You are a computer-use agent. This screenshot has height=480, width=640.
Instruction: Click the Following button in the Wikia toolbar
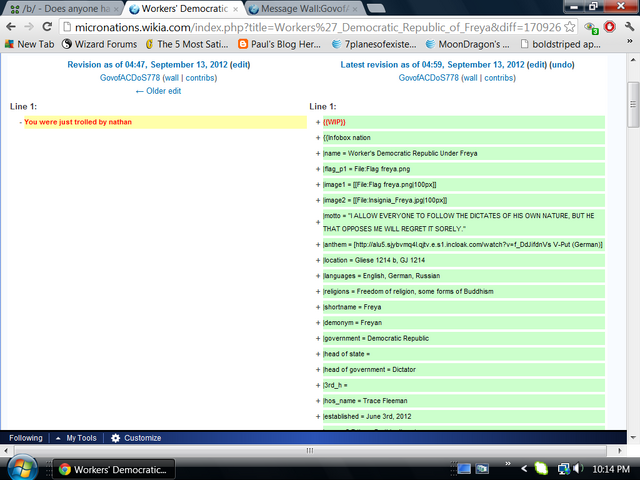tap(26, 438)
